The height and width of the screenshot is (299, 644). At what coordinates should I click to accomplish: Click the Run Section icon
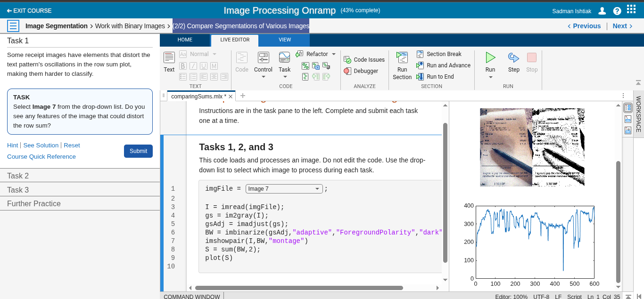[402, 58]
